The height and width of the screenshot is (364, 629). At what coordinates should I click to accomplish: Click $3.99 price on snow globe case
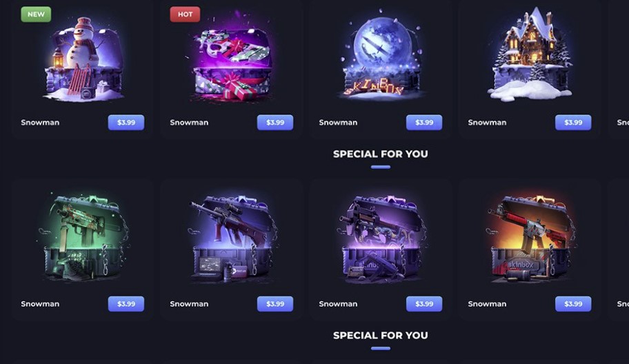coord(424,123)
